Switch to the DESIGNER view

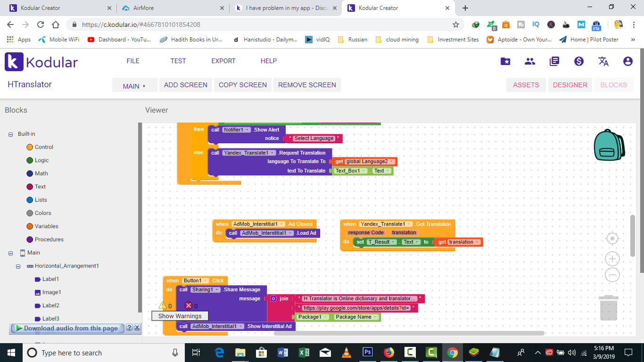pyautogui.click(x=570, y=85)
